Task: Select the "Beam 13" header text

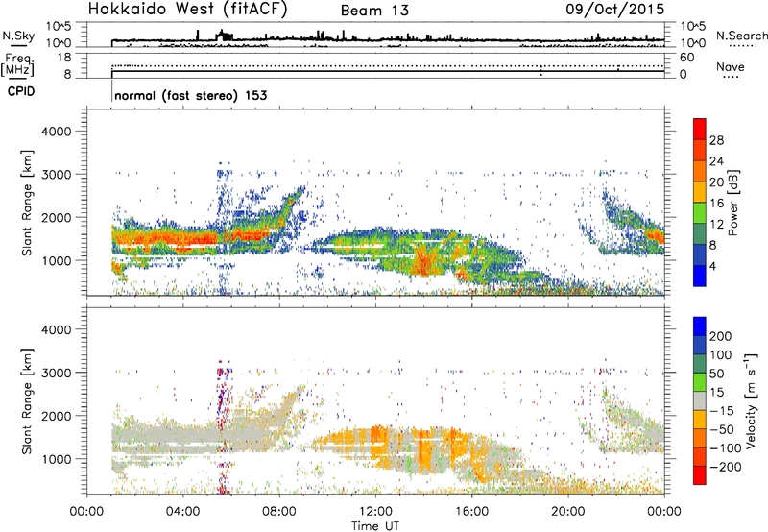Action: tap(374, 11)
